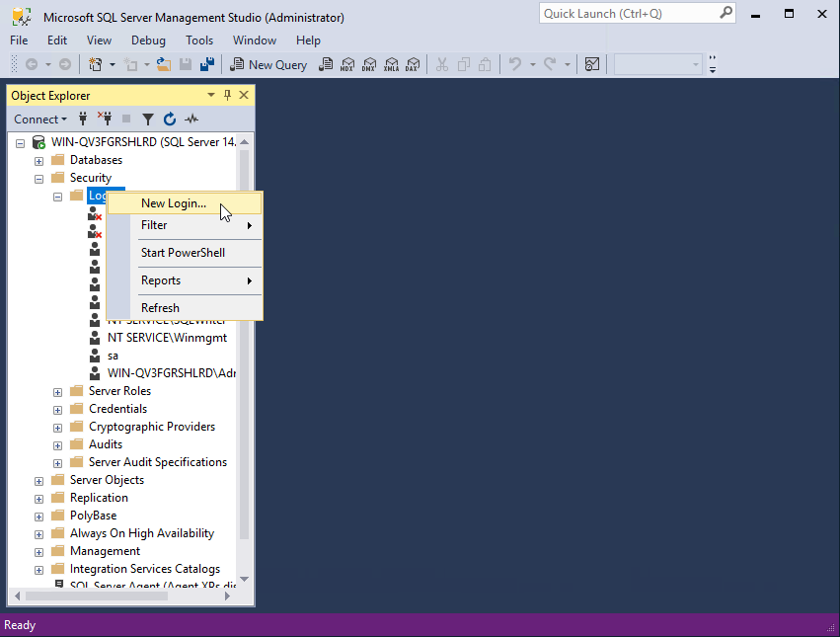Open the Debug menu

(x=148, y=40)
